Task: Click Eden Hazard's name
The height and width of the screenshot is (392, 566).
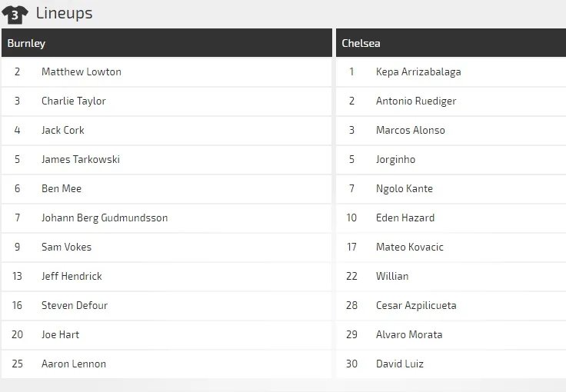Action: click(405, 218)
